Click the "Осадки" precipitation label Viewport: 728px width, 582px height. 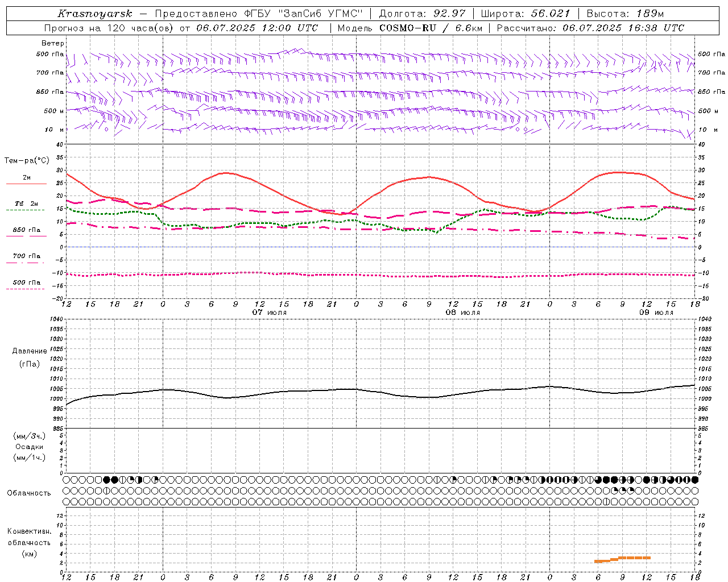(30, 447)
